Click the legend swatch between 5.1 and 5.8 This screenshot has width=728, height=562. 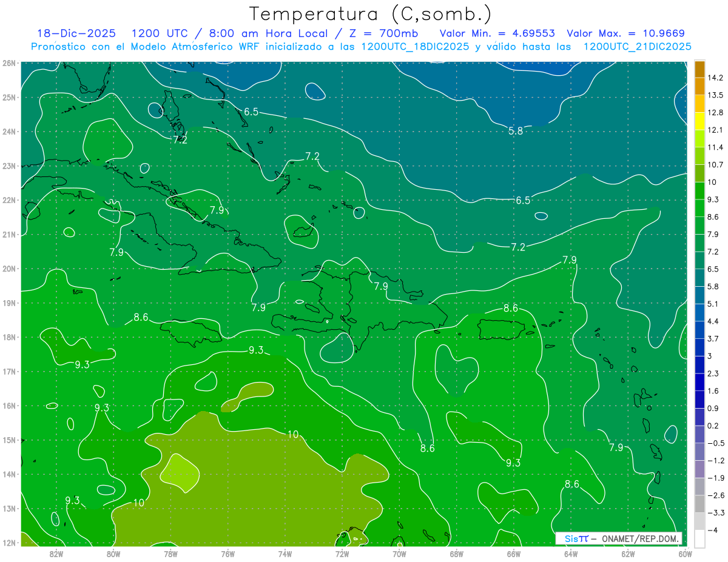pyautogui.click(x=699, y=295)
